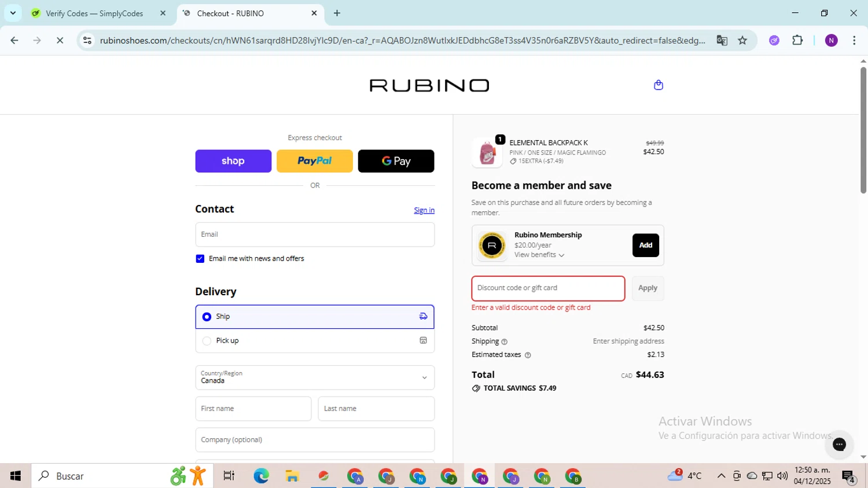Click the taskbar clock showing 12:50 a. m.
The width and height of the screenshot is (868, 488).
coord(812,476)
